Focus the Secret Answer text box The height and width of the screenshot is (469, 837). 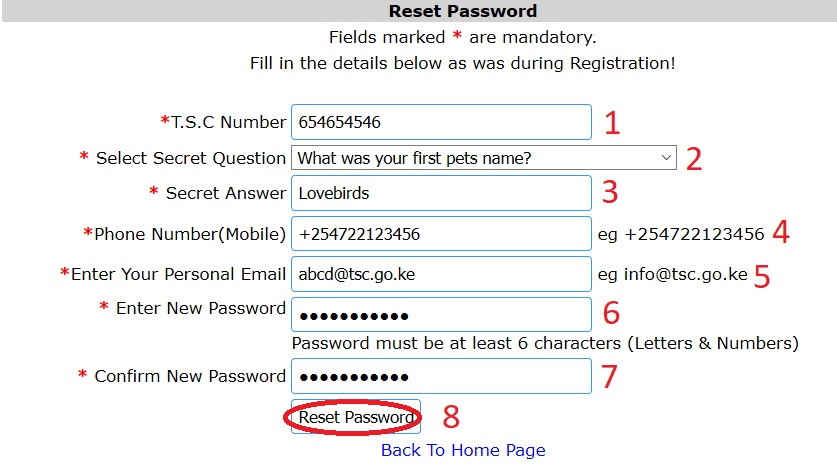[x=441, y=192]
